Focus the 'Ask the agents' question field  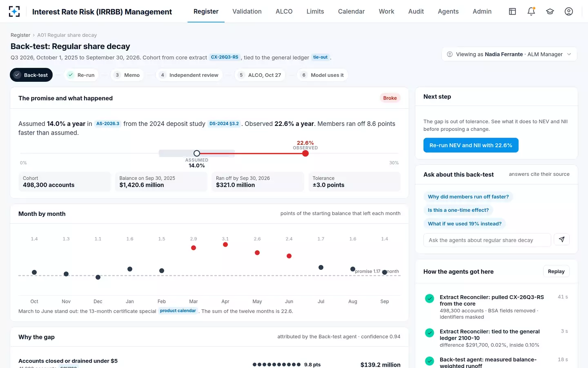coord(487,240)
